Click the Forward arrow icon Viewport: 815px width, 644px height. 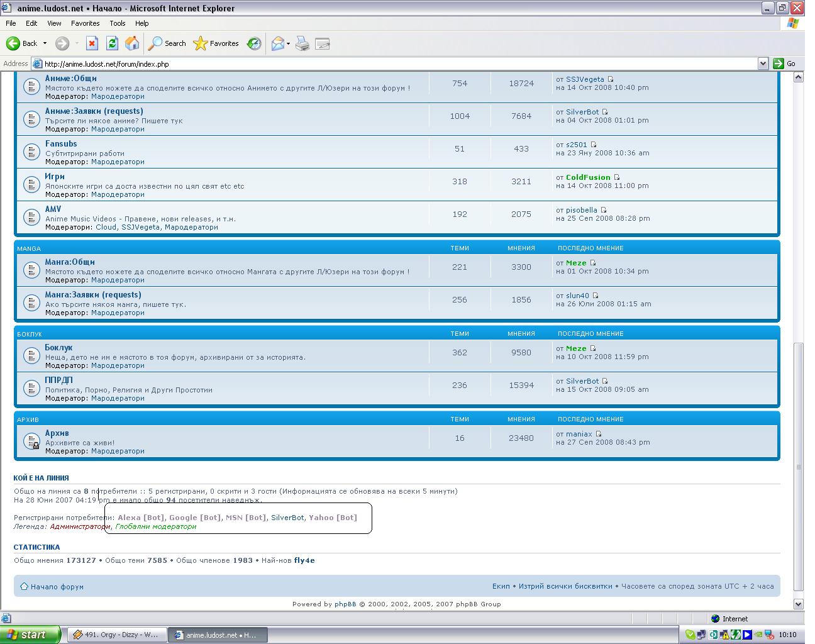point(62,43)
